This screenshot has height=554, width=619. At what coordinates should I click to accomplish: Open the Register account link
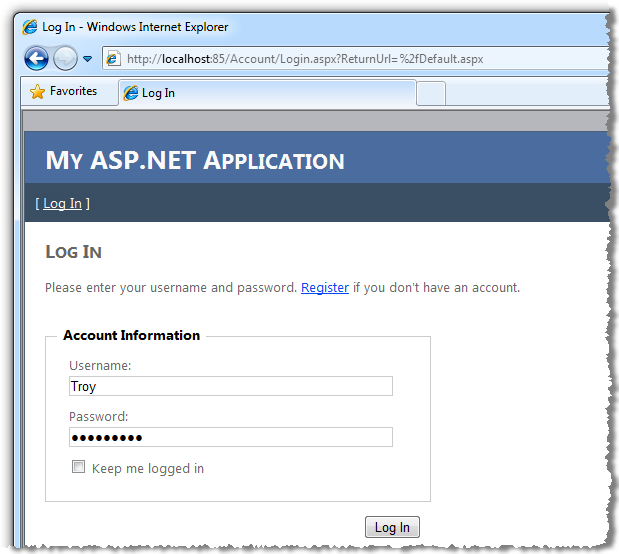coord(325,287)
